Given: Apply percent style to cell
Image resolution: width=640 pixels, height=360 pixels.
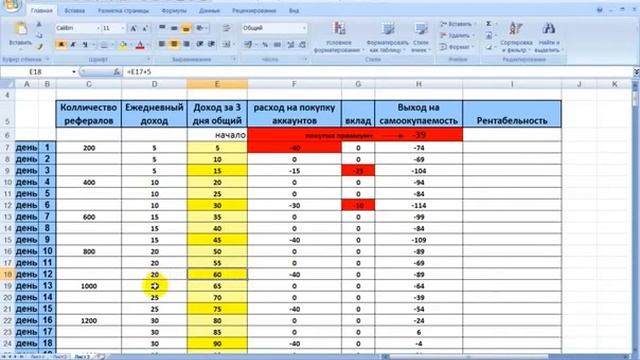Looking at the screenshot, I should tap(265, 44).
